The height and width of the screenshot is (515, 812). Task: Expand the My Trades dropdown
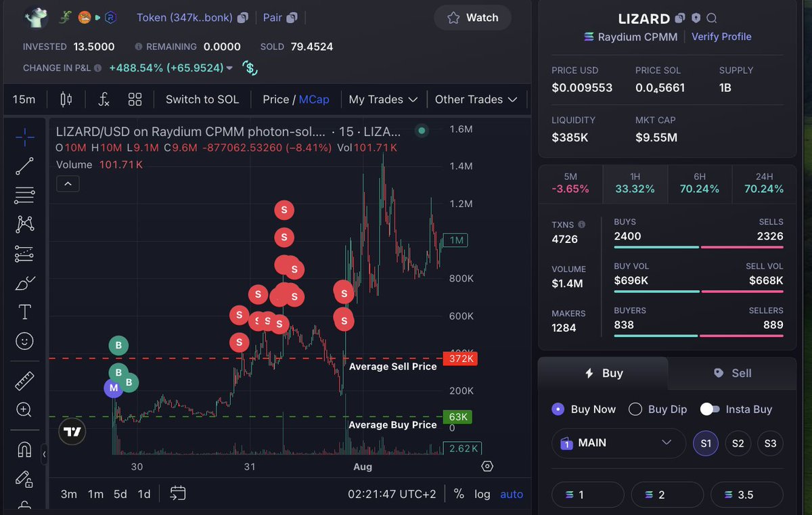[384, 99]
